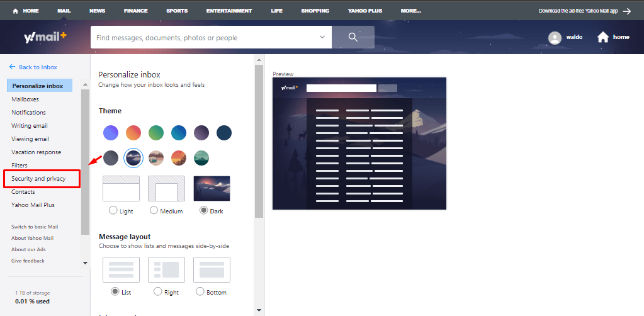Open Contacts settings
Image resolution: width=644 pixels, height=316 pixels.
click(x=23, y=191)
